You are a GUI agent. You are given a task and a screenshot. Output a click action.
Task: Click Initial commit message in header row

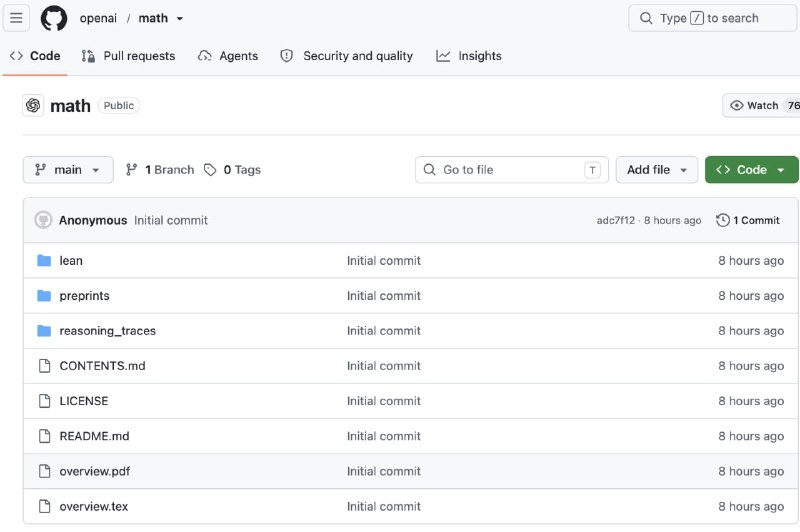click(x=171, y=220)
